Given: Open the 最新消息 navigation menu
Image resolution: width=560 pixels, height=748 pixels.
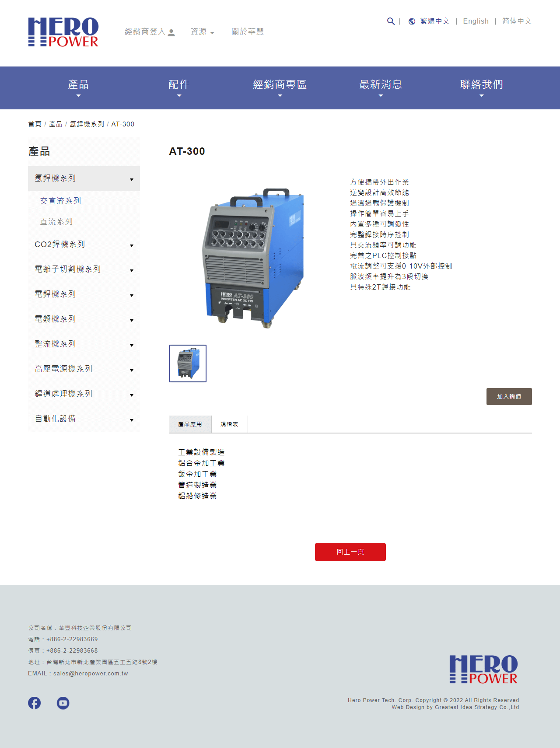Looking at the screenshot, I should pos(381,87).
